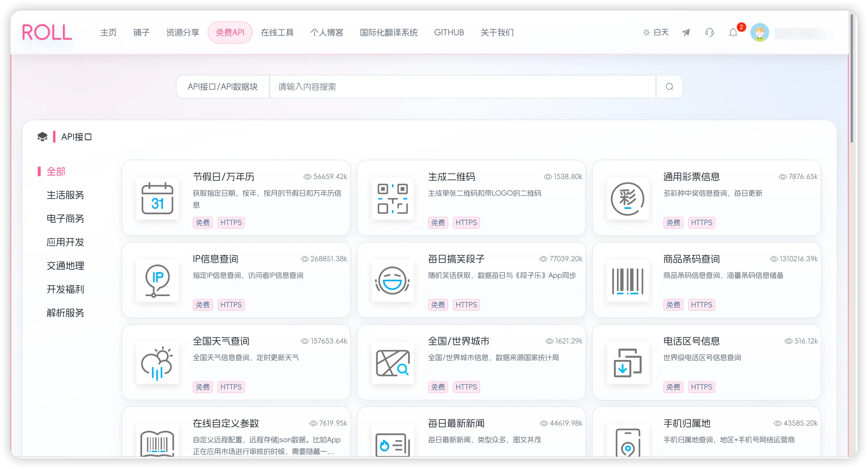868x469 pixels.
Task: Open the API接口/API数据块 search type selector
Action: [222, 87]
